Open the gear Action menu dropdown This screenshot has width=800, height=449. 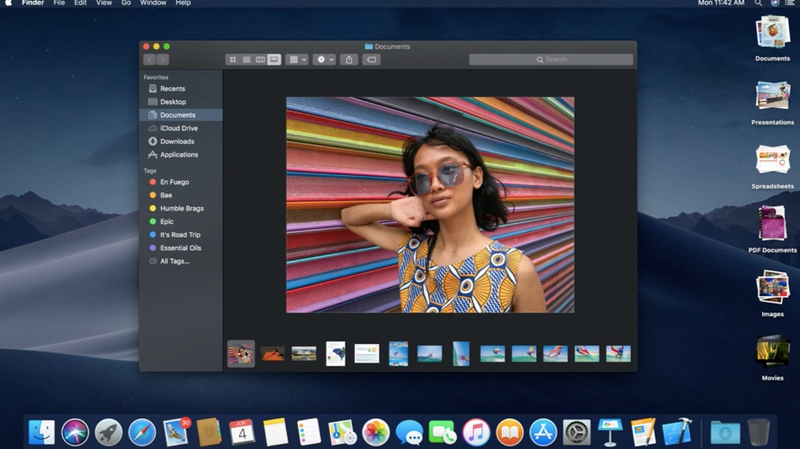[324, 60]
